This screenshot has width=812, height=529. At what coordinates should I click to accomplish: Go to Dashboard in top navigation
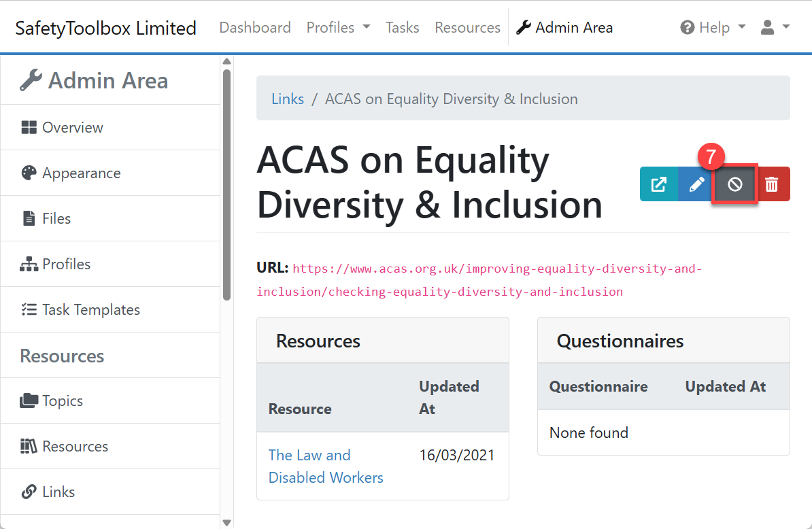[255, 27]
